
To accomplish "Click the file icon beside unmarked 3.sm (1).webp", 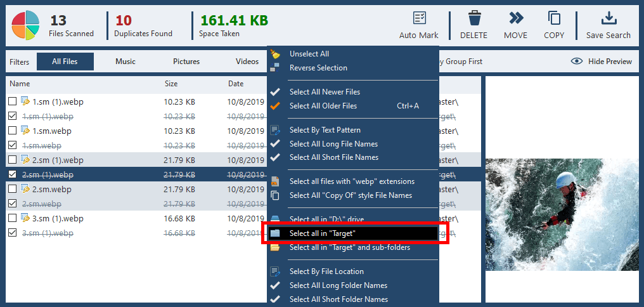I will pyautogui.click(x=25, y=218).
